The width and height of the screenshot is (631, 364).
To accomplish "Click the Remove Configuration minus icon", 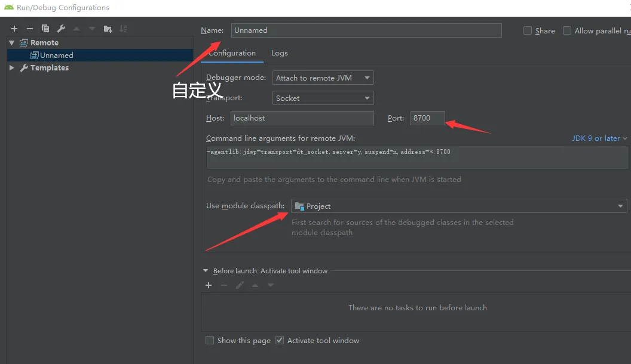I will 30,29.
